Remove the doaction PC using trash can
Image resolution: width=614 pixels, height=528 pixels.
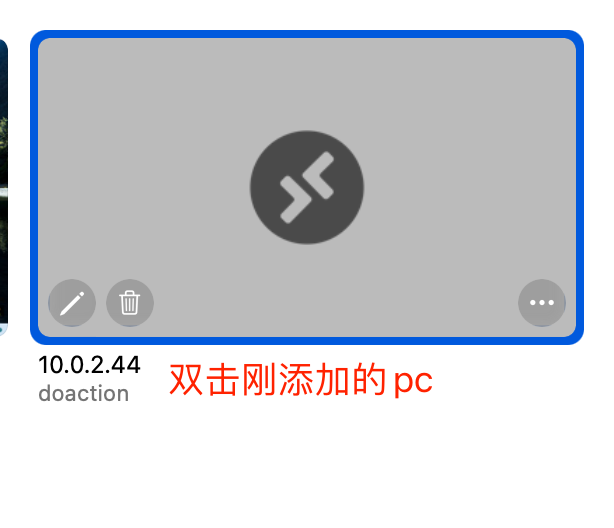[130, 302]
